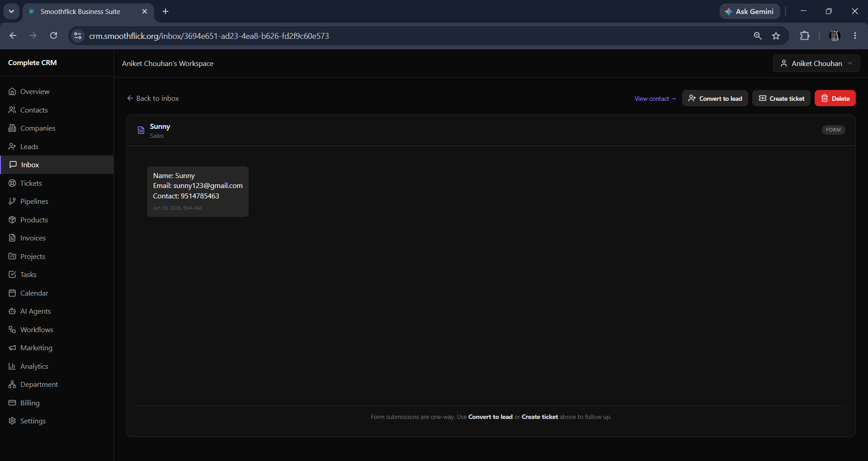Click the email sunny123@gmail.com text

point(208,186)
